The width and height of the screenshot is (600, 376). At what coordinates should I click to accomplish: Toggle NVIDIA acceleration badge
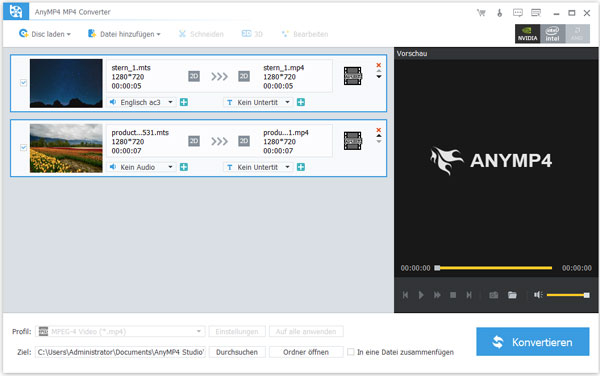click(x=527, y=34)
